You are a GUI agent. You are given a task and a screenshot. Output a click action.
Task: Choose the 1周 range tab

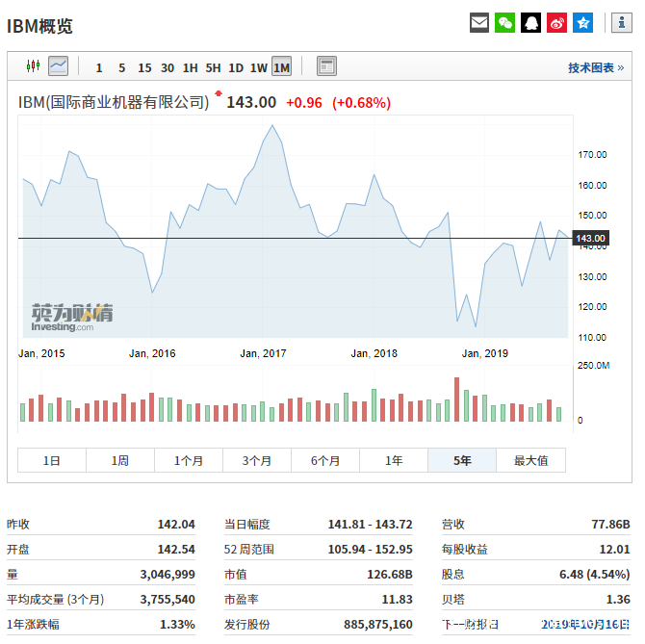point(120,460)
